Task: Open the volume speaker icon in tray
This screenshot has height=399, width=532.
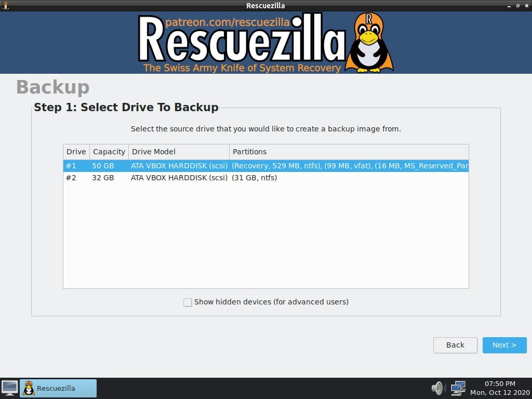Action: (438, 388)
